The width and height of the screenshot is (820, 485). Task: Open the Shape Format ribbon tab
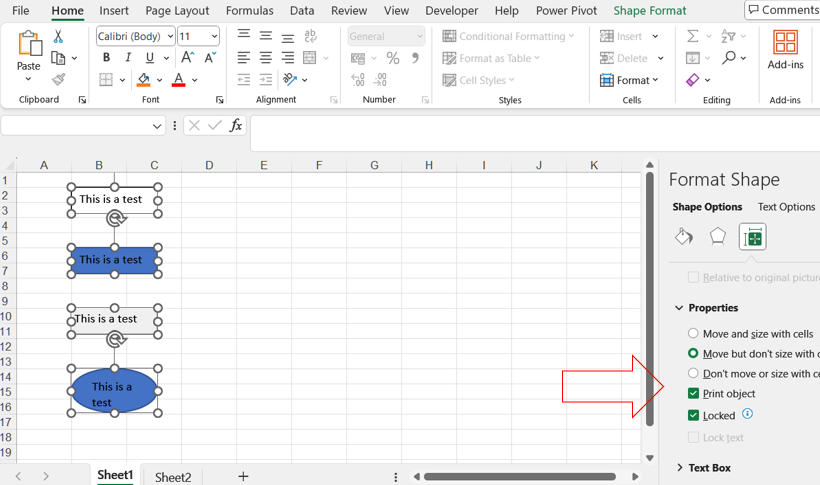[x=649, y=11]
